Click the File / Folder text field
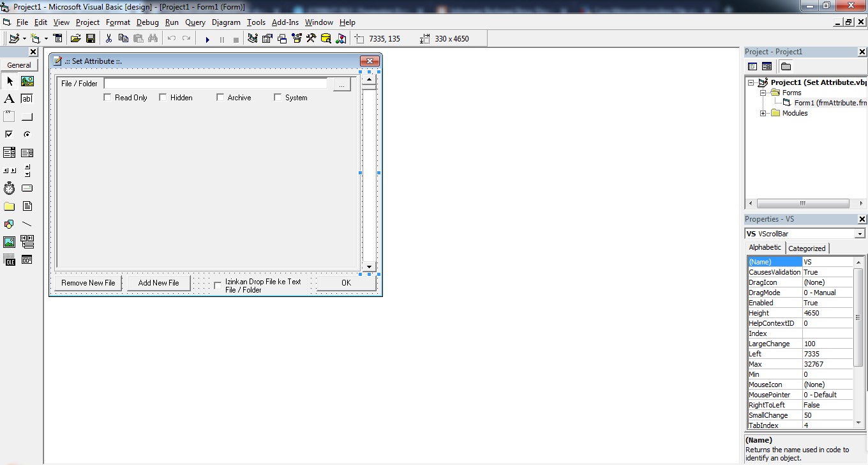 click(216, 83)
